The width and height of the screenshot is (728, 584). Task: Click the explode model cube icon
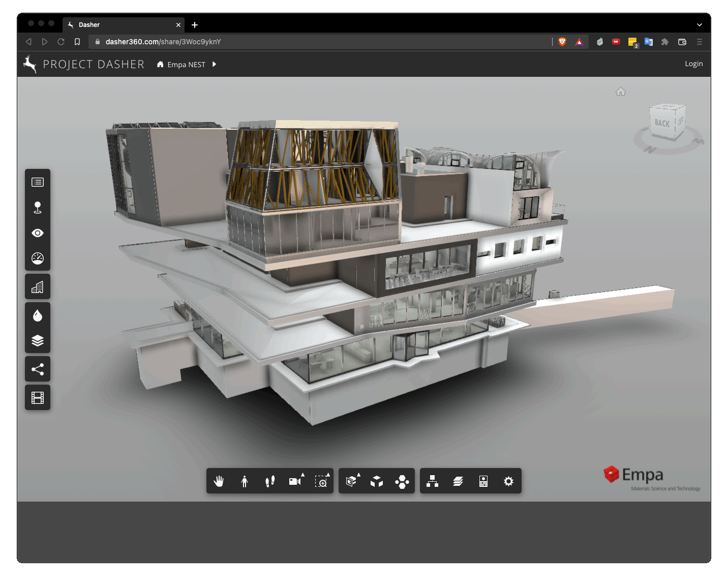pyautogui.click(x=377, y=481)
